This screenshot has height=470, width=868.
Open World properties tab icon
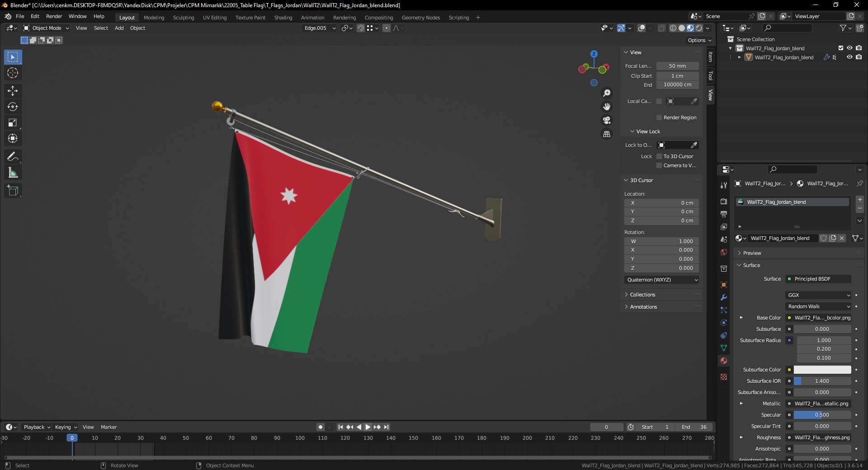pyautogui.click(x=724, y=252)
